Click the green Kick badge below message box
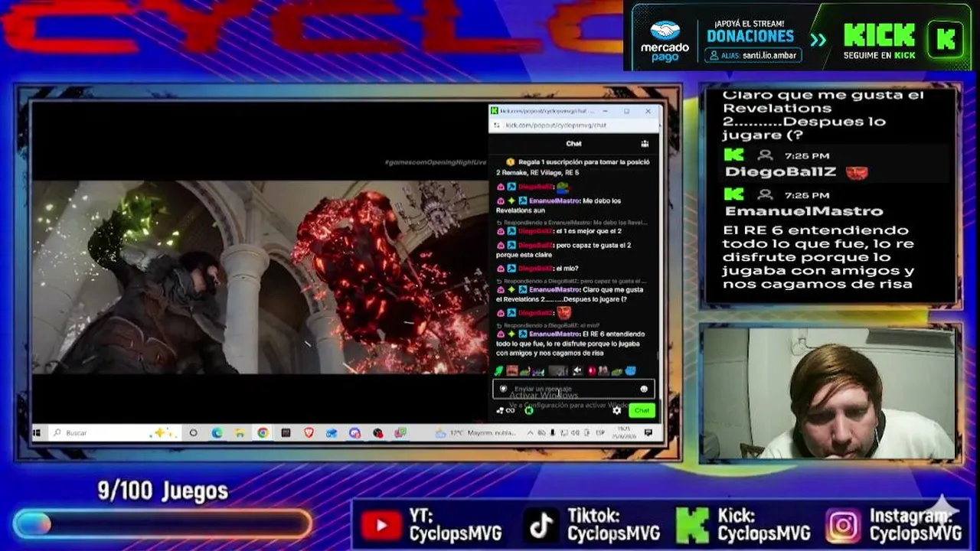Viewport: 980px width, 551px height. [x=528, y=411]
